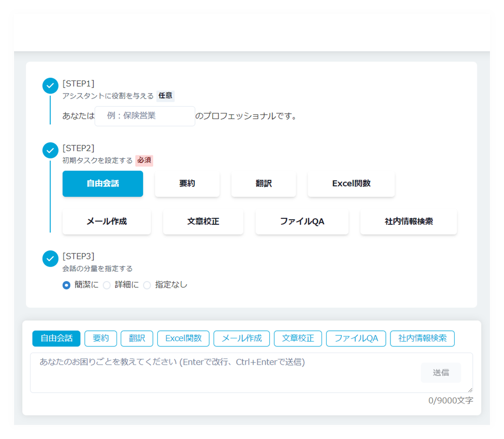Choose the large 要約 task button
Viewport: 504px width, 439px height.
pos(187,184)
